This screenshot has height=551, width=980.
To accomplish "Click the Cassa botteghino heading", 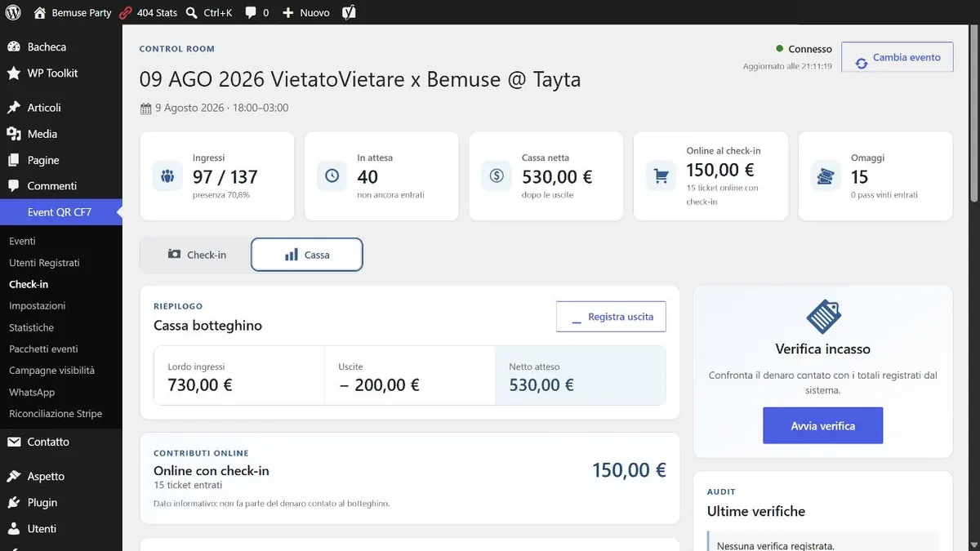I will click(x=207, y=326).
